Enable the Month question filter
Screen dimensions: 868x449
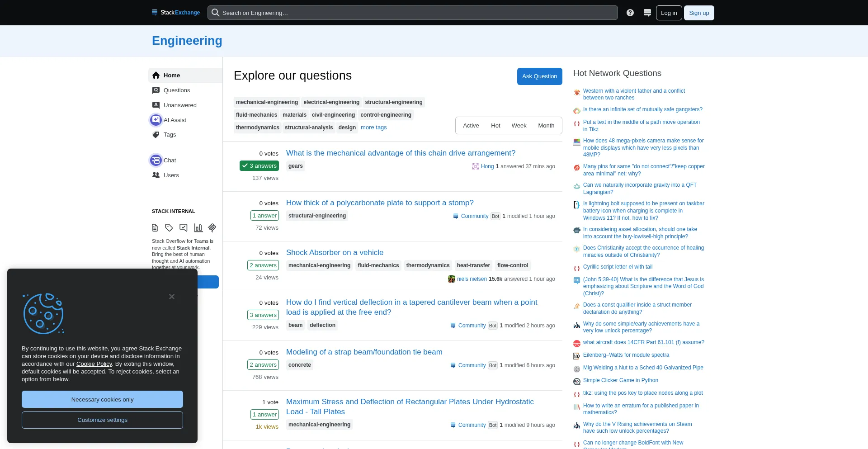coord(546,125)
